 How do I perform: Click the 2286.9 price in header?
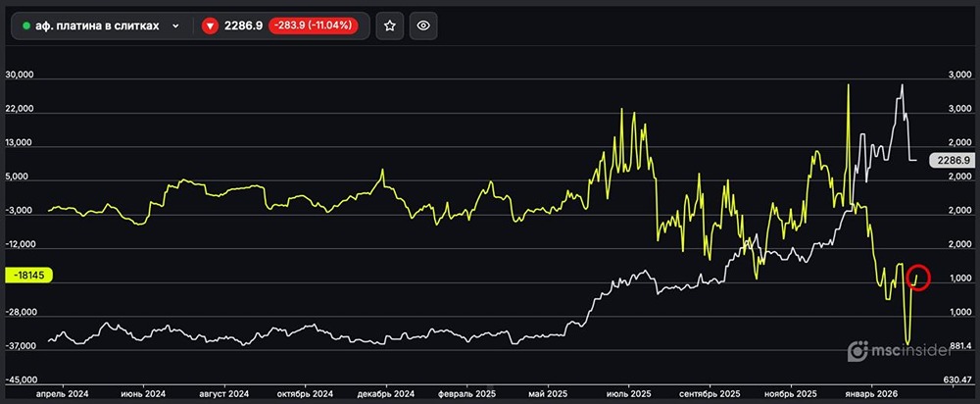[244, 26]
